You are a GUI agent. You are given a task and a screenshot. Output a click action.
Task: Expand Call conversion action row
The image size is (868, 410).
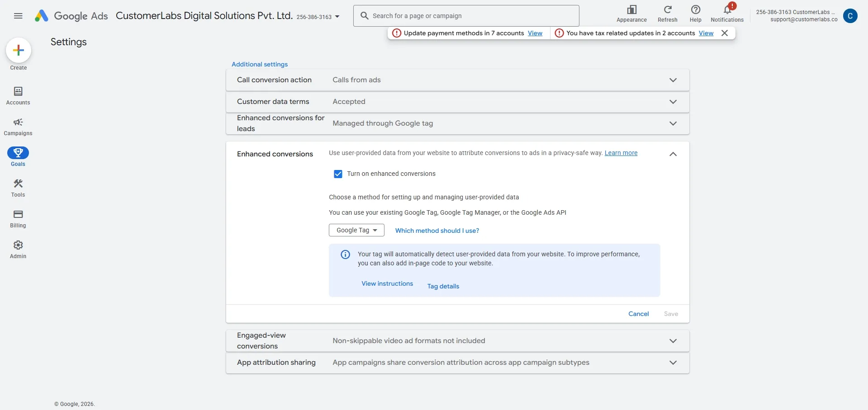pos(457,80)
